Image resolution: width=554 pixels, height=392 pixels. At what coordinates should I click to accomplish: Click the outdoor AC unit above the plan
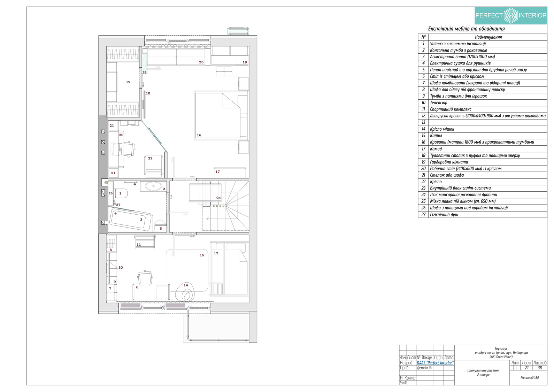pyautogui.click(x=238, y=31)
